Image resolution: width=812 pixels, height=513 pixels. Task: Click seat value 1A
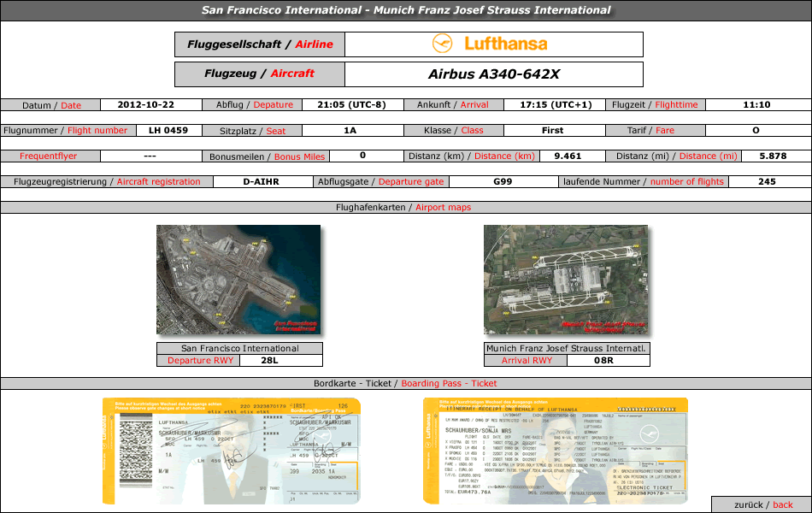pos(350,130)
